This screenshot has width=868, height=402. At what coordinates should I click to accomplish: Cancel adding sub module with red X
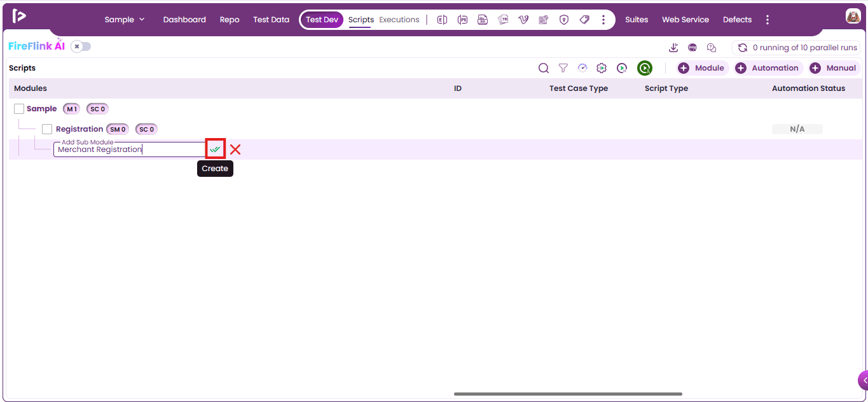coord(235,149)
